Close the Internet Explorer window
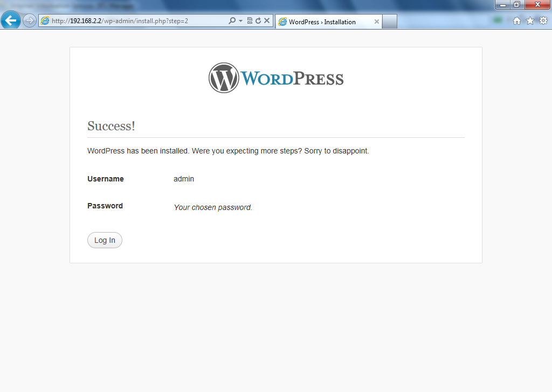 tap(537, 4)
